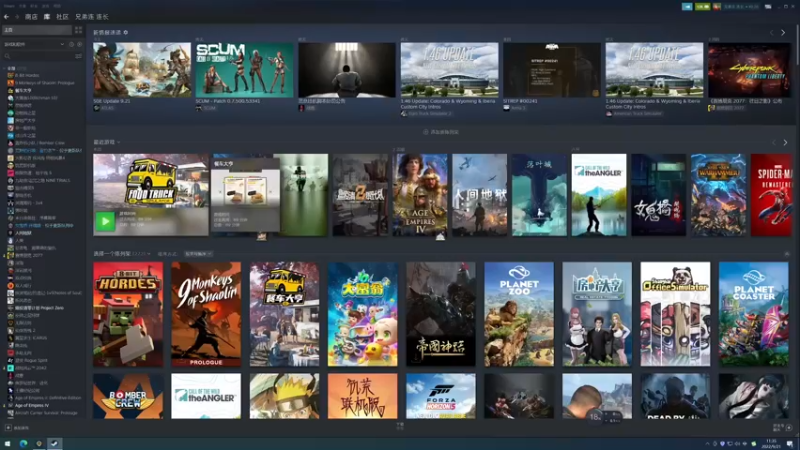Click the green notifications button at top right
800x450 pixels.
(x=703, y=7)
